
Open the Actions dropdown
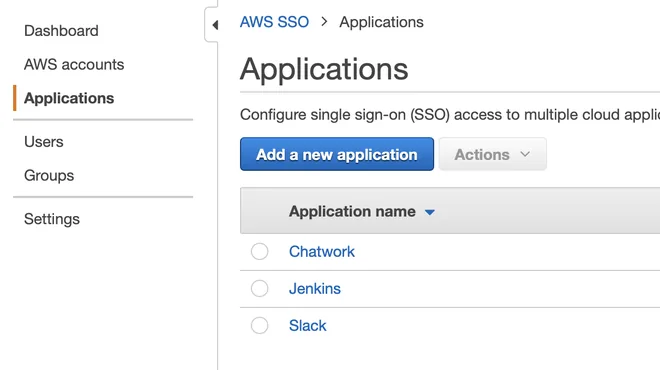click(x=492, y=154)
